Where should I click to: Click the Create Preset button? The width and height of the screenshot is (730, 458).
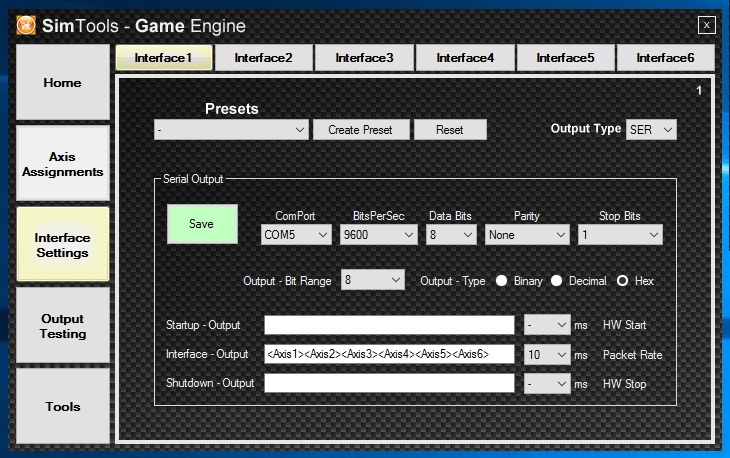click(361, 129)
